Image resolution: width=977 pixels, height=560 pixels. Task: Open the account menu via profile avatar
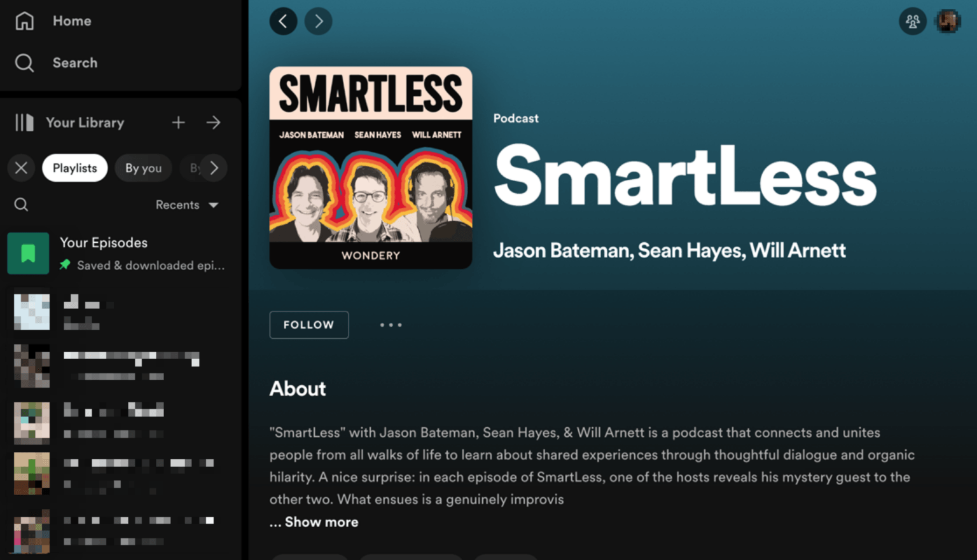point(946,21)
